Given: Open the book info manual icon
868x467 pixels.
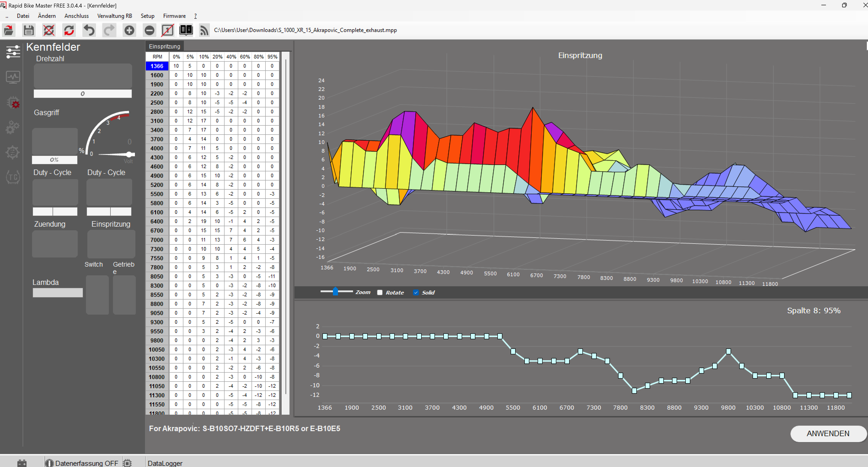Looking at the screenshot, I should click(186, 30).
